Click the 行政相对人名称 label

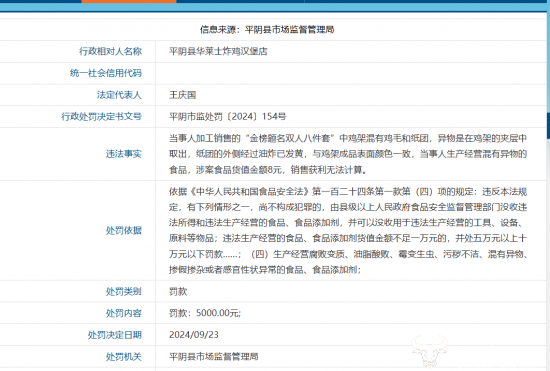pos(110,51)
